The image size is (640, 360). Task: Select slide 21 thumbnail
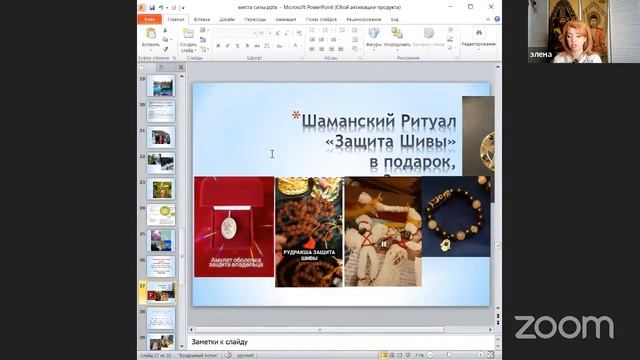coord(161,138)
